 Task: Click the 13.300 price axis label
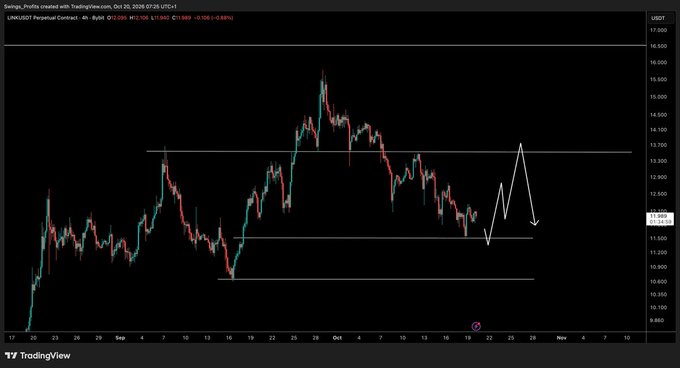click(658, 161)
